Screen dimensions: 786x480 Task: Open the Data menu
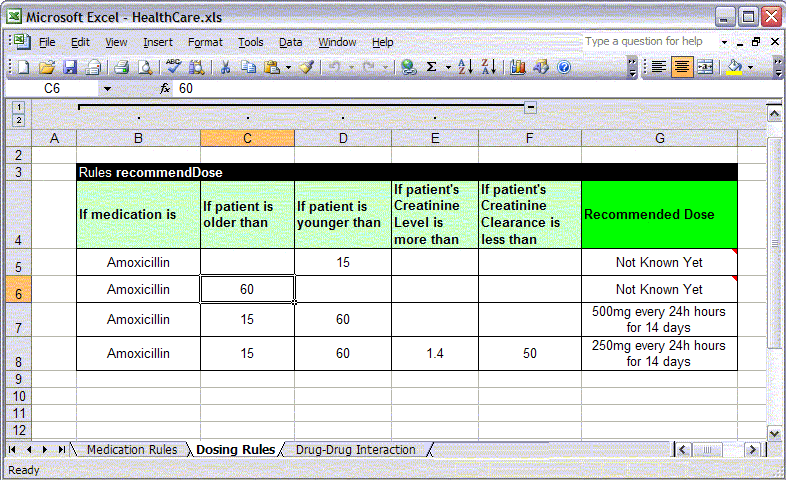[x=291, y=43]
